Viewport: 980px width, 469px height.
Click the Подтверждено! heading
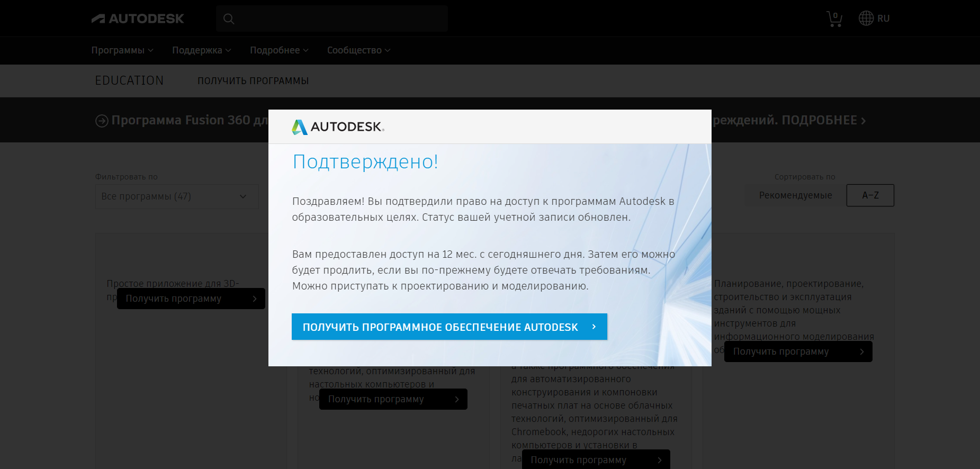365,162
